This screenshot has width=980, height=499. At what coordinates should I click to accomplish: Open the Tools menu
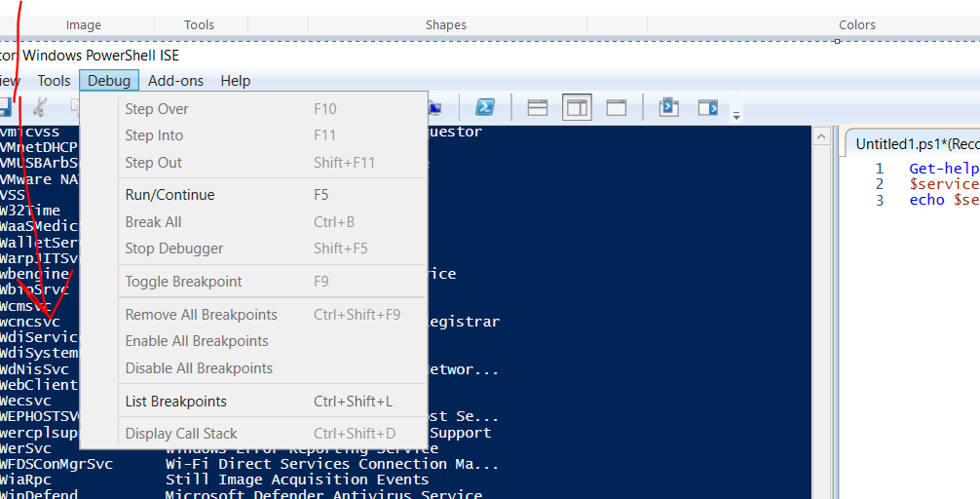(54, 81)
